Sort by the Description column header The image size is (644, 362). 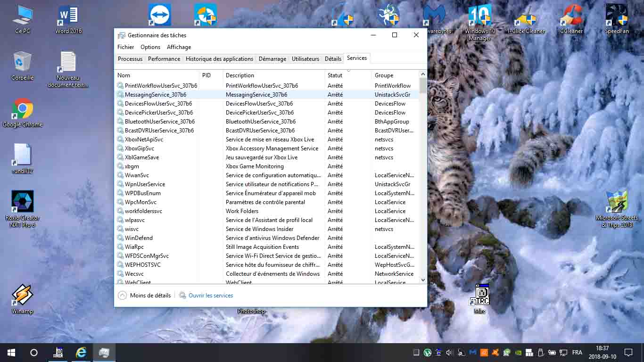pos(274,75)
